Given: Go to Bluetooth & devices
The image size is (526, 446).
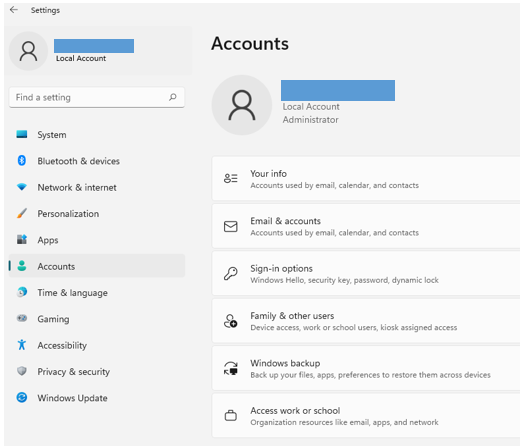Looking at the screenshot, I should [97, 161].
